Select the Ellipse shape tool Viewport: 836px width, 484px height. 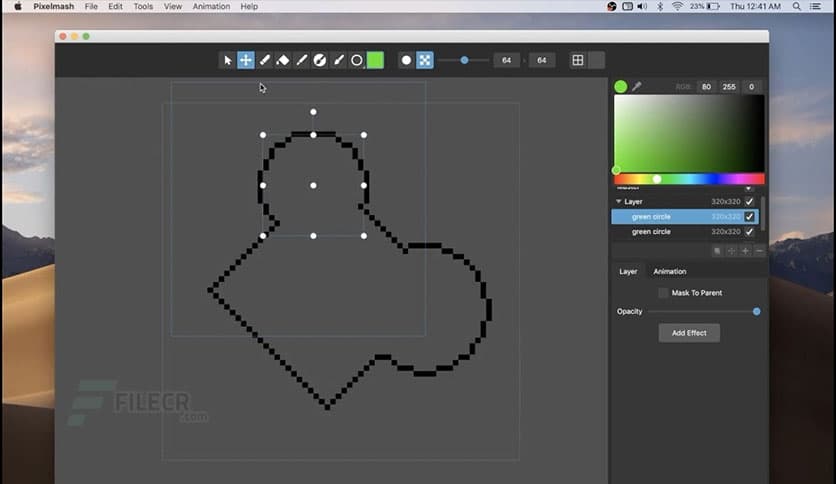pos(356,60)
